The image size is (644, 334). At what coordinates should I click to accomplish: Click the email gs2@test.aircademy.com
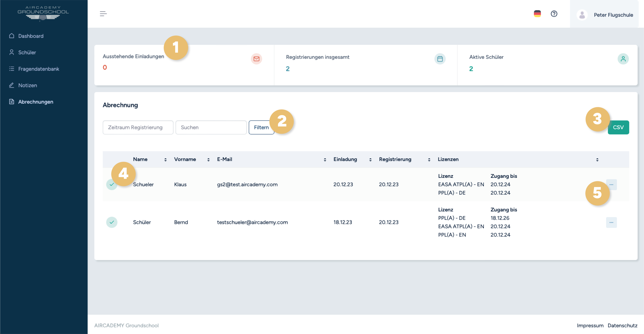point(247,185)
